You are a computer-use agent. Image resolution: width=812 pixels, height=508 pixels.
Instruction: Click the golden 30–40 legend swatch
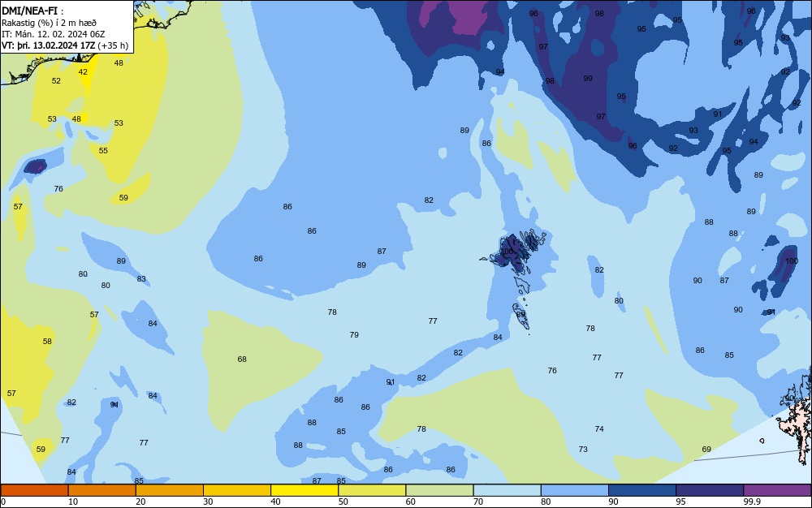coord(237,490)
